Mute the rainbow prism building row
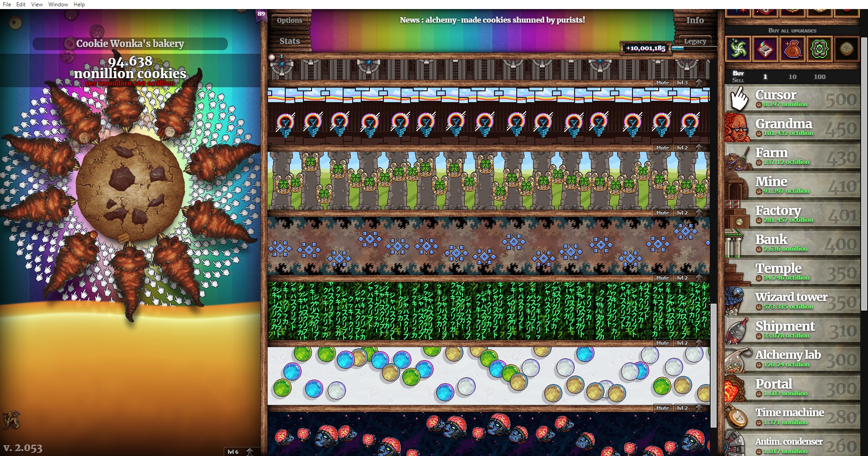 click(x=663, y=148)
